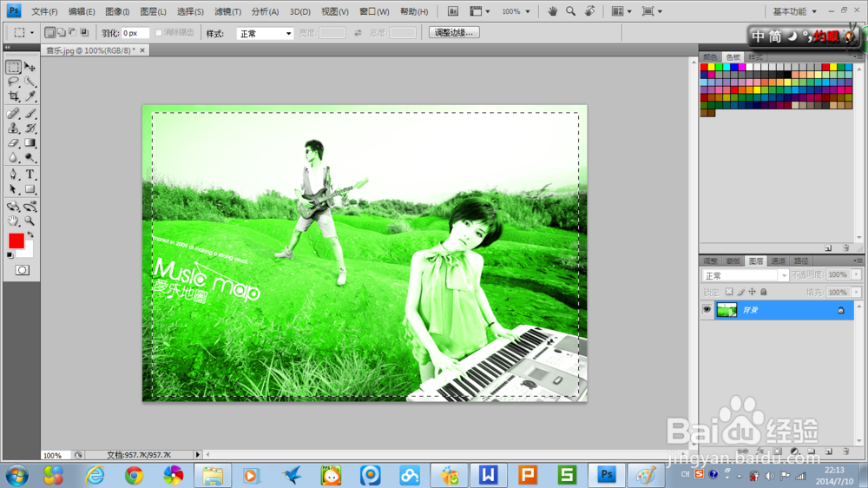Screen dimensions: 868x488
Task: Click Rotate View tool in application bar
Action: tap(589, 11)
